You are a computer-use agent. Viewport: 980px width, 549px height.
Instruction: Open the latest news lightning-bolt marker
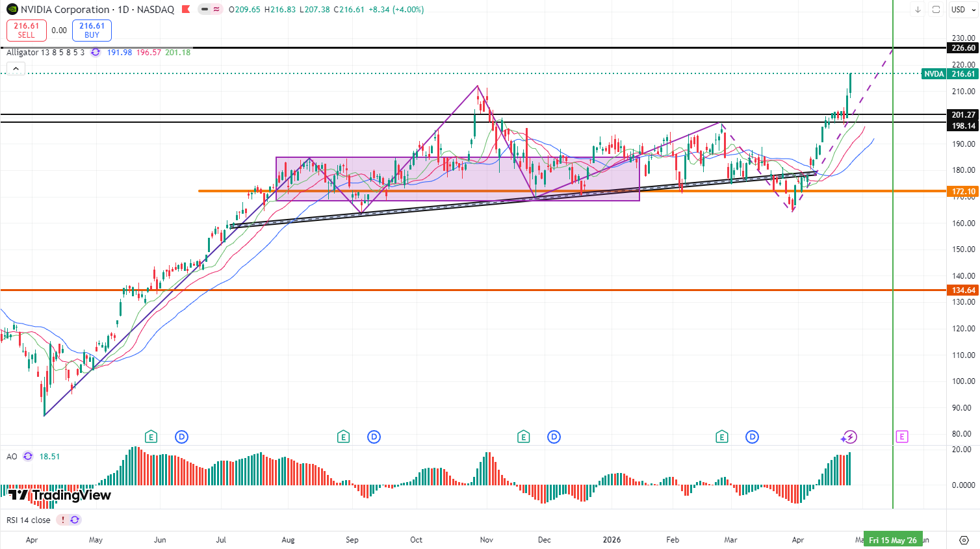click(x=849, y=437)
